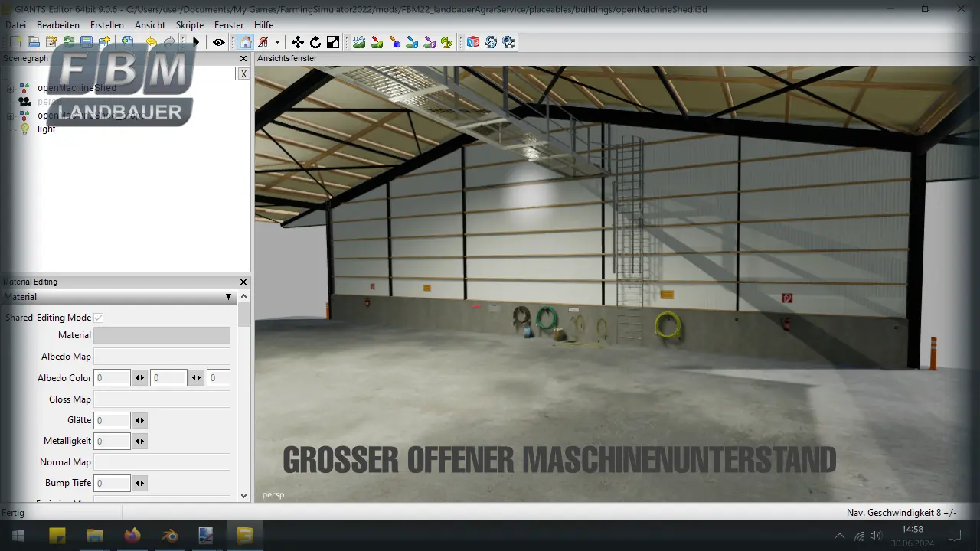The image size is (980, 551).
Task: Open the Hilfe menu
Action: point(264,25)
